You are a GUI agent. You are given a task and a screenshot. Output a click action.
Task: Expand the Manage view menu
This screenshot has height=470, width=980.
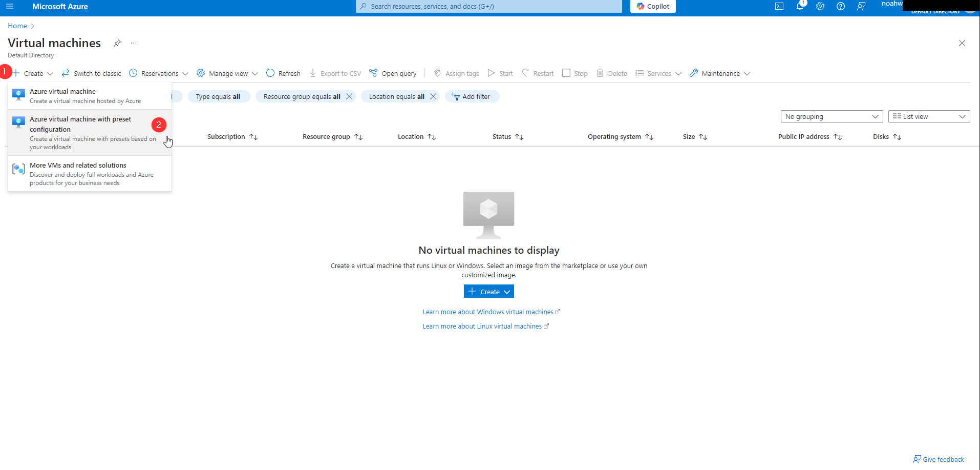227,73
